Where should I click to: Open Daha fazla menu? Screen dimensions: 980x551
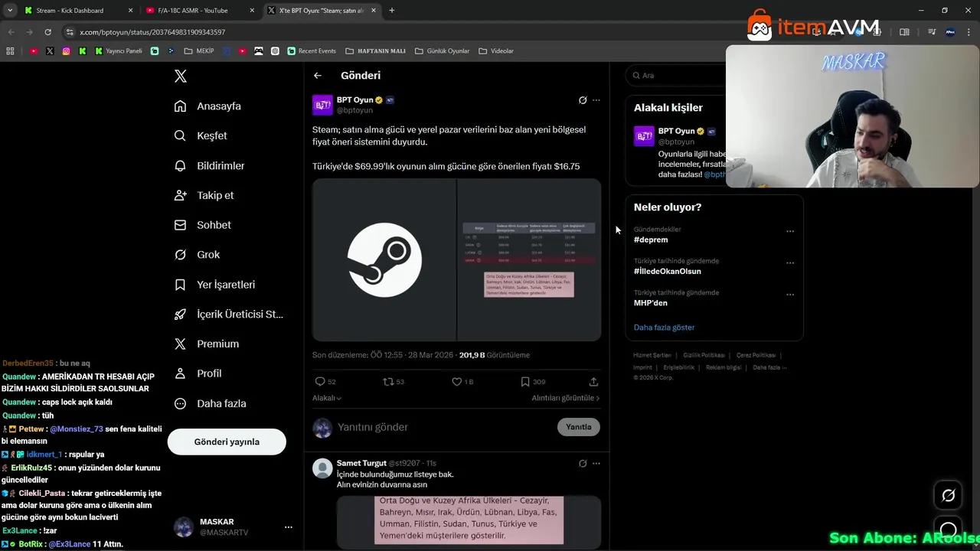pyautogui.click(x=210, y=403)
